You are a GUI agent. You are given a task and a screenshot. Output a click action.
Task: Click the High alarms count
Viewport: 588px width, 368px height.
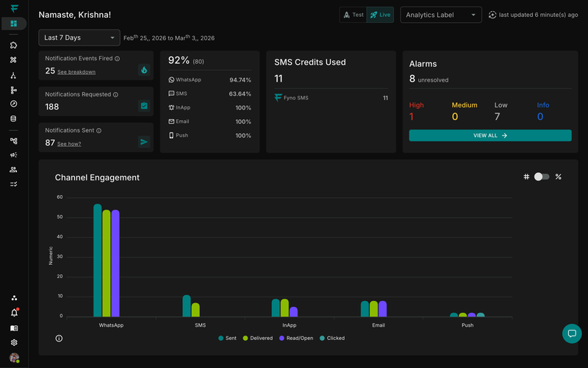[412, 117]
